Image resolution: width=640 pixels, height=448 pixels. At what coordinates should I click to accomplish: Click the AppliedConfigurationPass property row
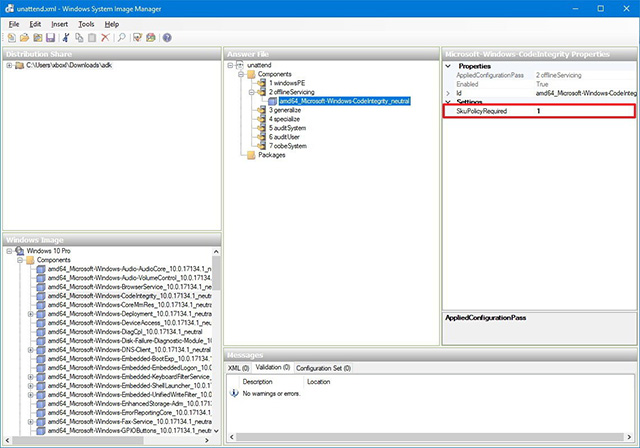pyautogui.click(x=540, y=75)
